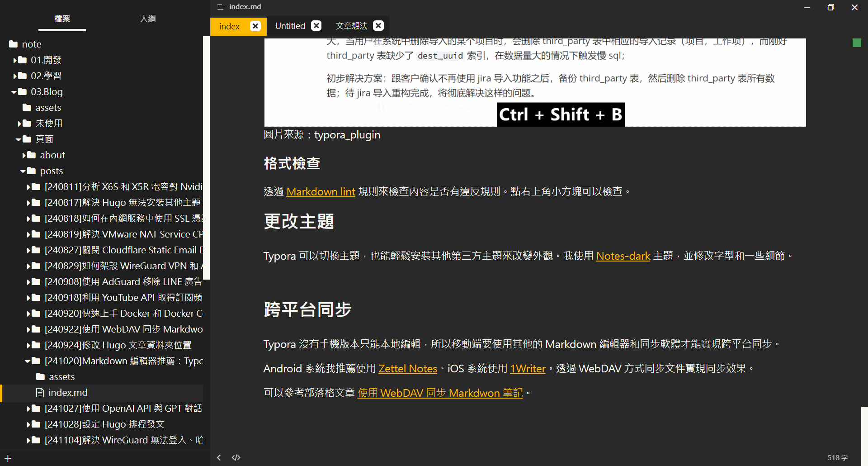Close the 文章想法 tab
The height and width of the screenshot is (466, 868).
click(378, 26)
